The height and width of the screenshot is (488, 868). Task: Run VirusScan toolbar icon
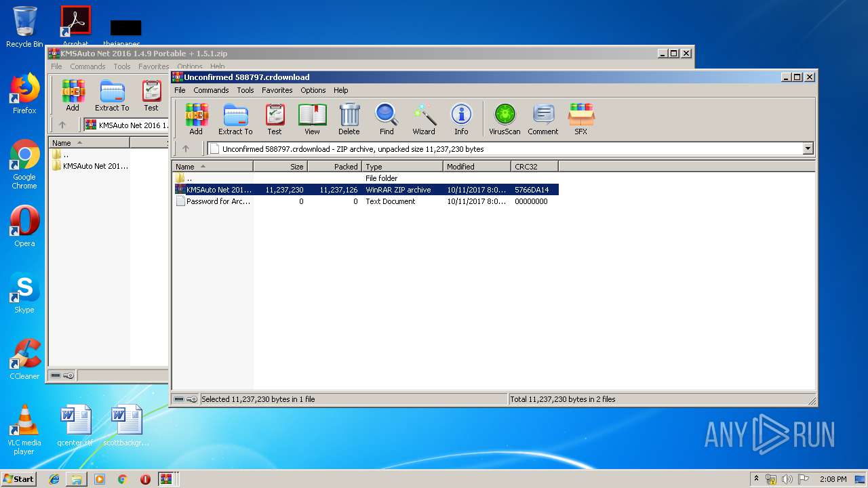click(x=505, y=119)
